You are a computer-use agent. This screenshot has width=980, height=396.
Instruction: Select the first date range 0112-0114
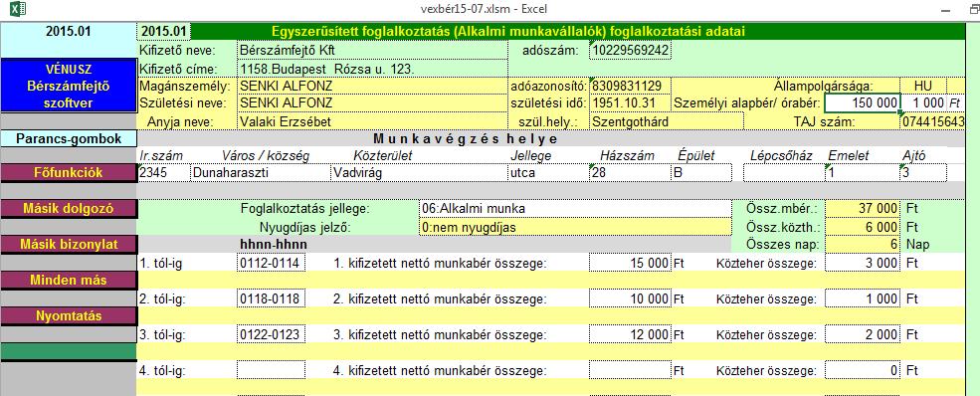(x=272, y=263)
